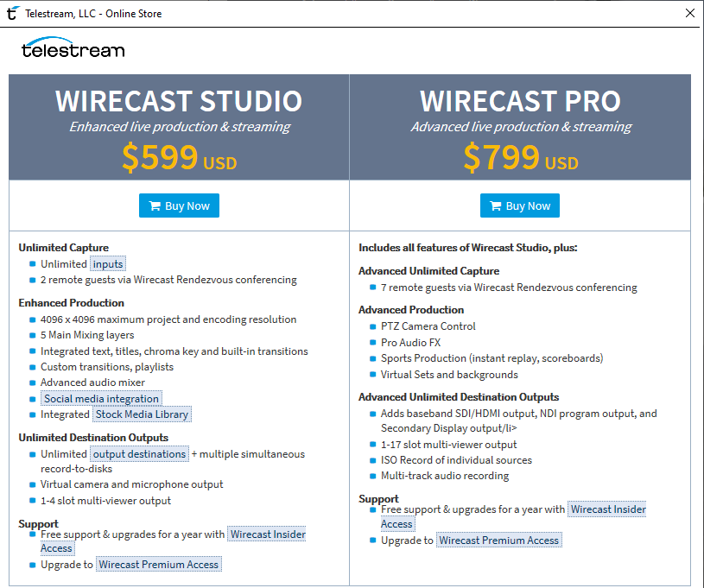Click the cart icon on the Wirecast Studio Buy Now button
The width and height of the screenshot is (704, 588).
pyautogui.click(x=155, y=206)
